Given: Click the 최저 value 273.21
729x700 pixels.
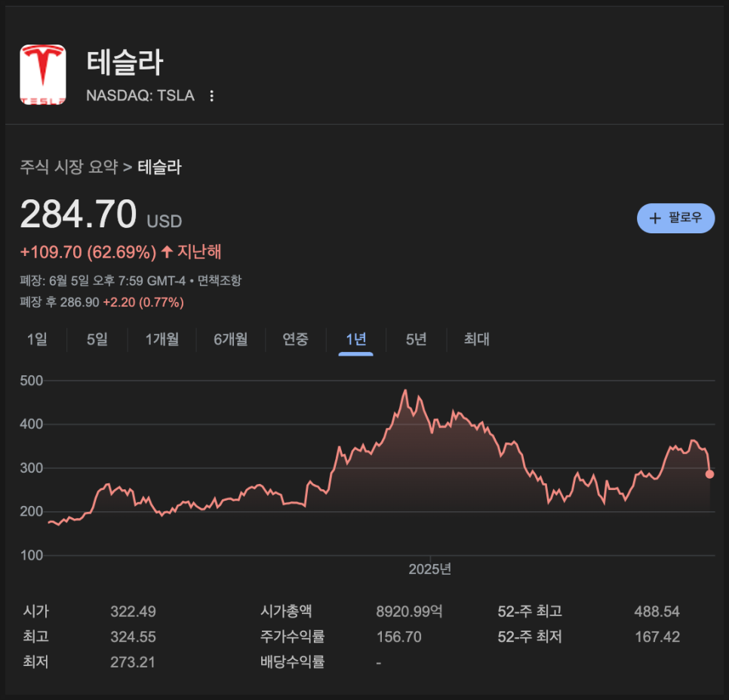Looking at the screenshot, I should pyautogui.click(x=133, y=661).
